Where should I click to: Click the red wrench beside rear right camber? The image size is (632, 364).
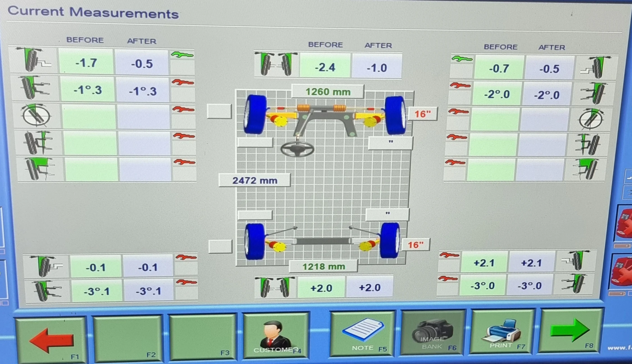coord(449,279)
